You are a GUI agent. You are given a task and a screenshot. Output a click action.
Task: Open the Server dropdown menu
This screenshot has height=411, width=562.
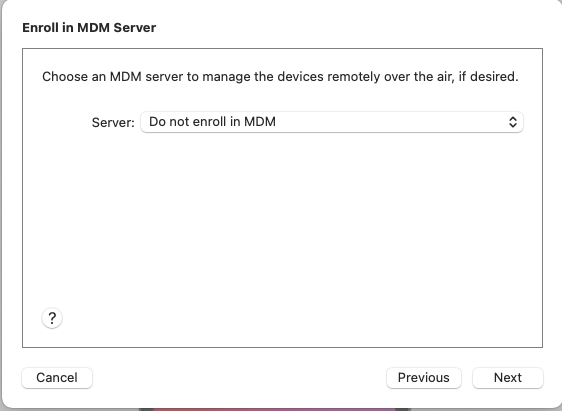[x=332, y=122]
